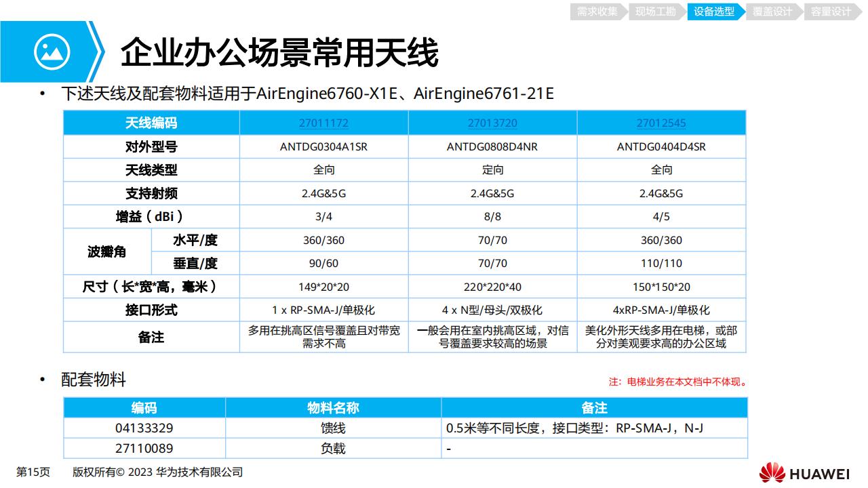Click the 馈线 material name cell
This screenshot has height=488, width=868.
click(x=333, y=428)
